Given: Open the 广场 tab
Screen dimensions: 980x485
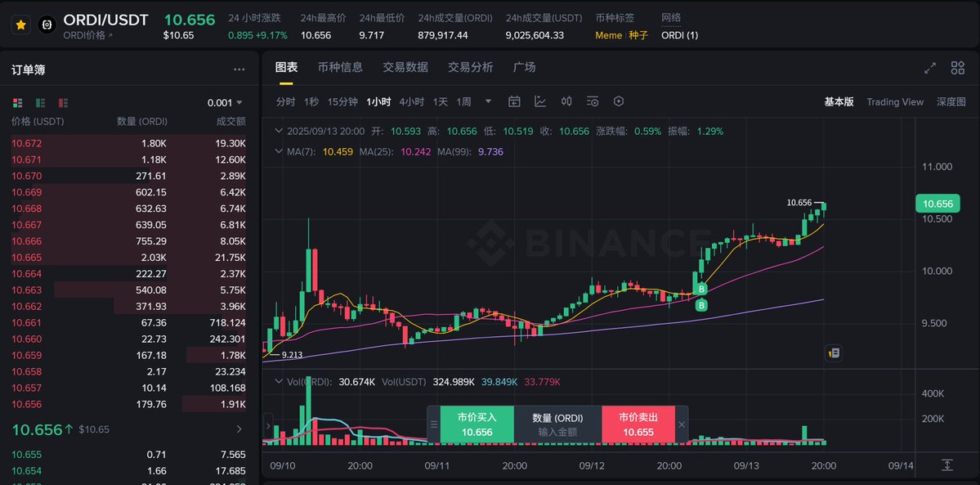Looking at the screenshot, I should pyautogui.click(x=524, y=67).
